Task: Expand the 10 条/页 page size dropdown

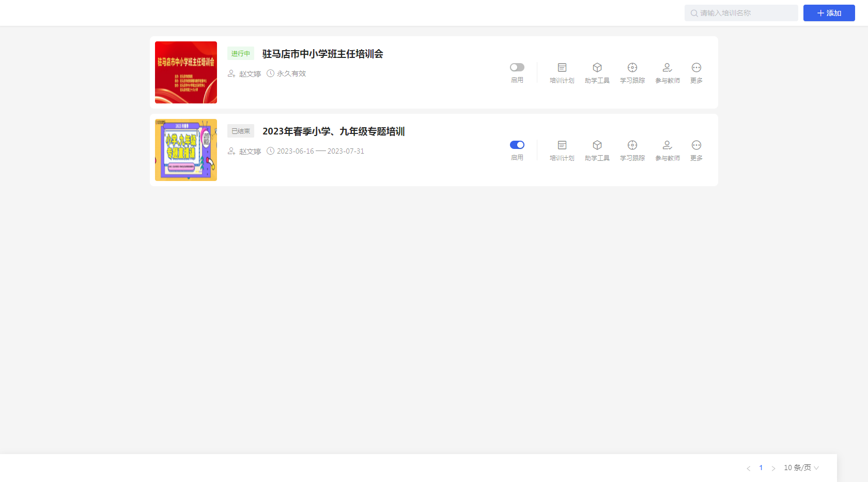Action: coord(801,468)
